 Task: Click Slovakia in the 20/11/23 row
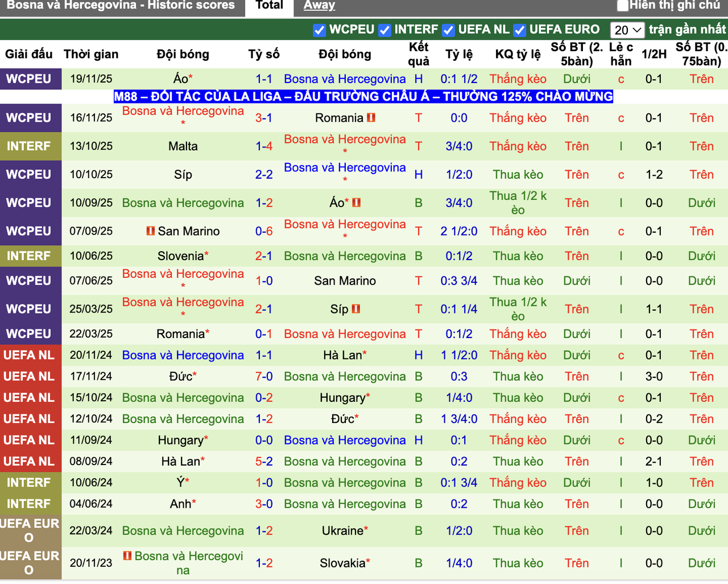(342, 564)
